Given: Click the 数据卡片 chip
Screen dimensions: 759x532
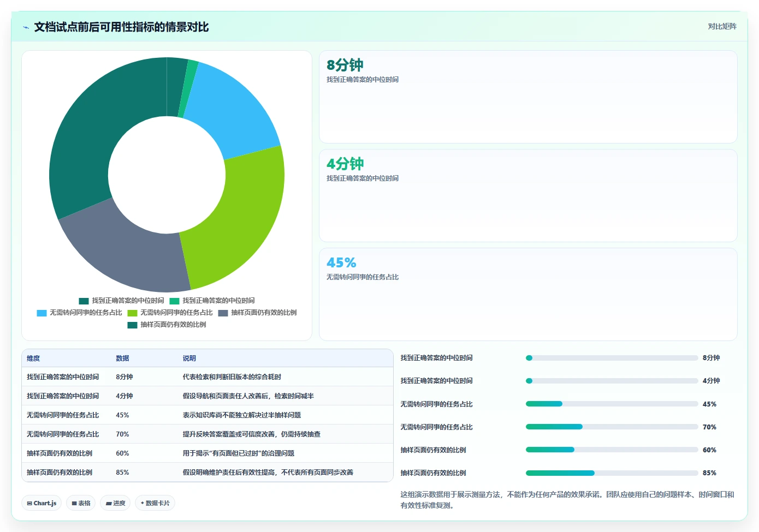Looking at the screenshot, I should pyautogui.click(x=155, y=503).
